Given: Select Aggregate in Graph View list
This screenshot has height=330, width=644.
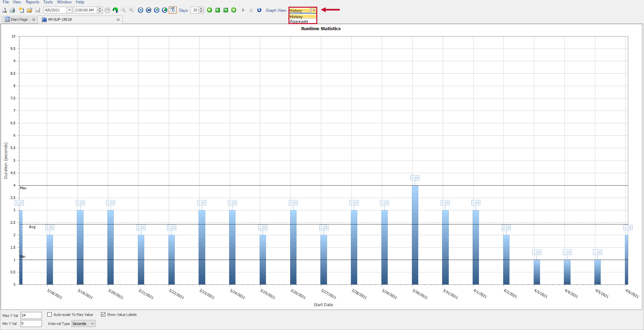Looking at the screenshot, I should pyautogui.click(x=299, y=21).
